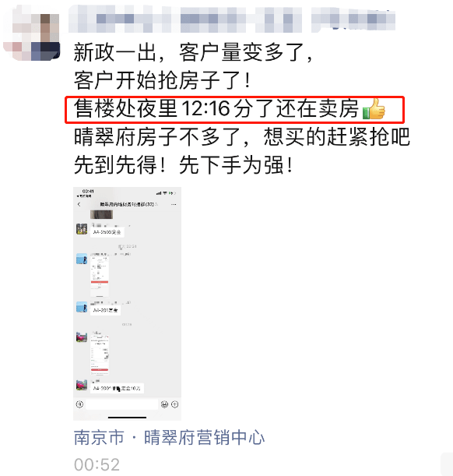Select the AA-201定金 message bubble

106,310
